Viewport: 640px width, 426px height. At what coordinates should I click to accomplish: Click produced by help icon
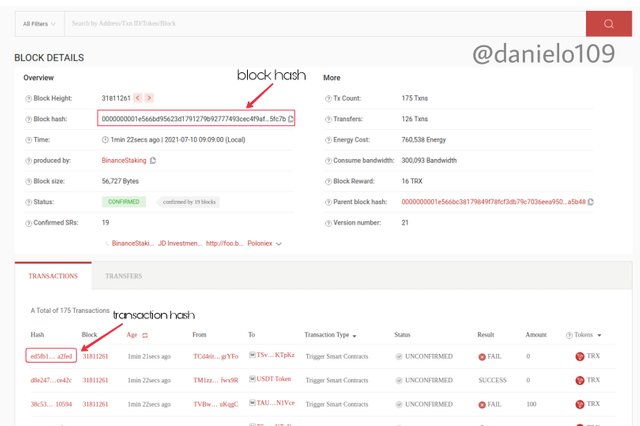click(x=29, y=161)
